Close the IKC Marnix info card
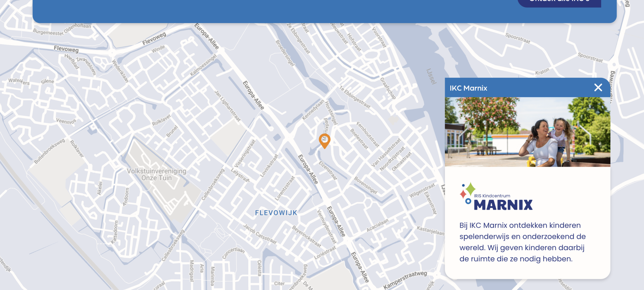The height and width of the screenshot is (290, 644). point(598,88)
